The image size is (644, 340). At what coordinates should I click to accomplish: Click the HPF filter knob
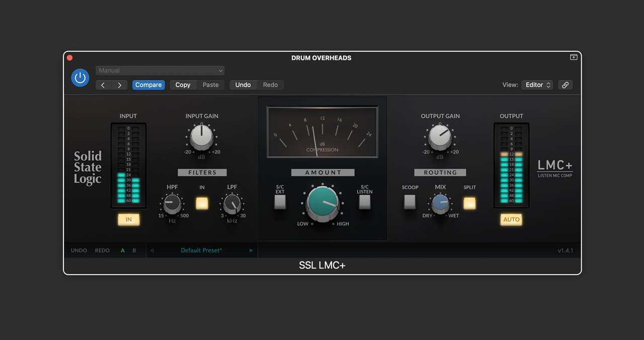[x=172, y=204]
